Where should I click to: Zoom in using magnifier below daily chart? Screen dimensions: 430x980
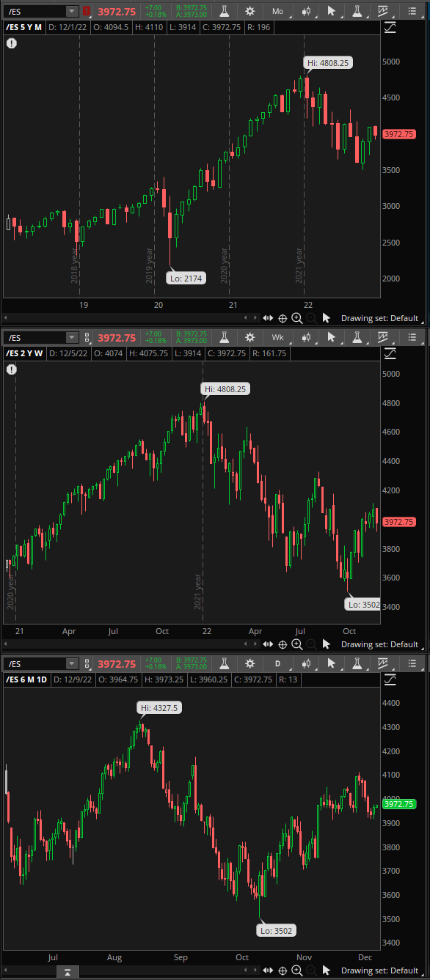pos(296,970)
